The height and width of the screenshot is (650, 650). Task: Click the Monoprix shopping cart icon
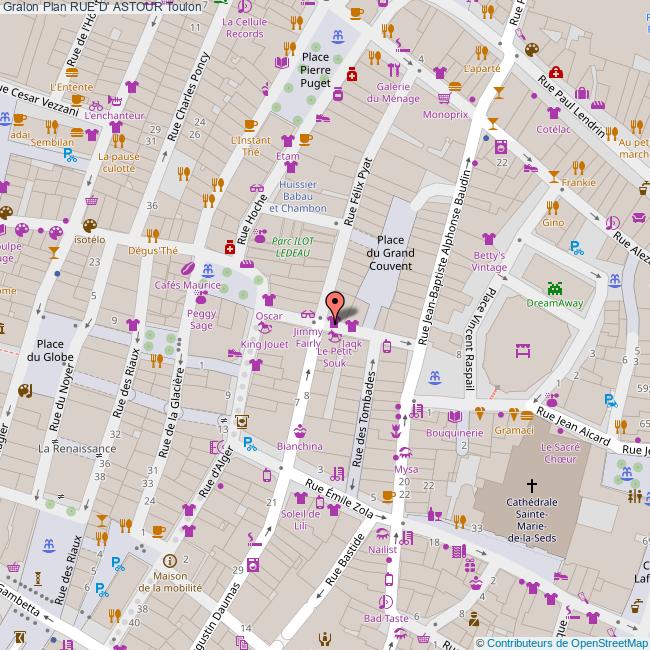(x=443, y=98)
